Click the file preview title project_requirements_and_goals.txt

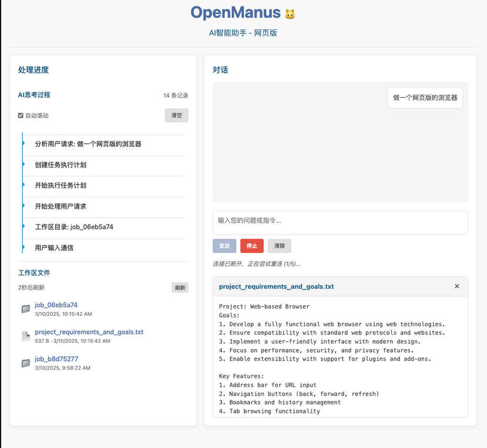277,286
